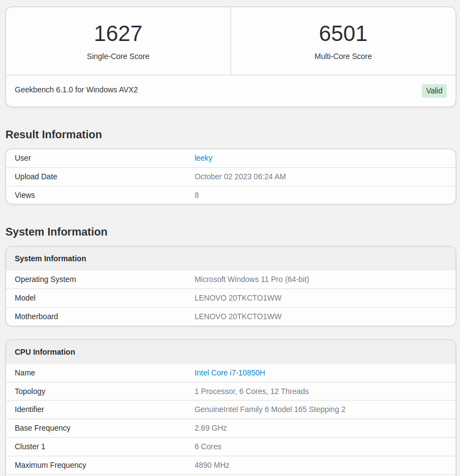Open the Intel Core i7-10850H processor link
Viewport: 460px width, 476px height.
(x=229, y=373)
